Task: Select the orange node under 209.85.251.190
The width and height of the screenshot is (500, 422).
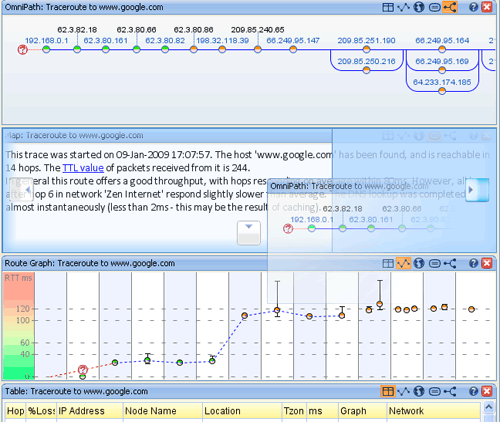Action: [366, 50]
